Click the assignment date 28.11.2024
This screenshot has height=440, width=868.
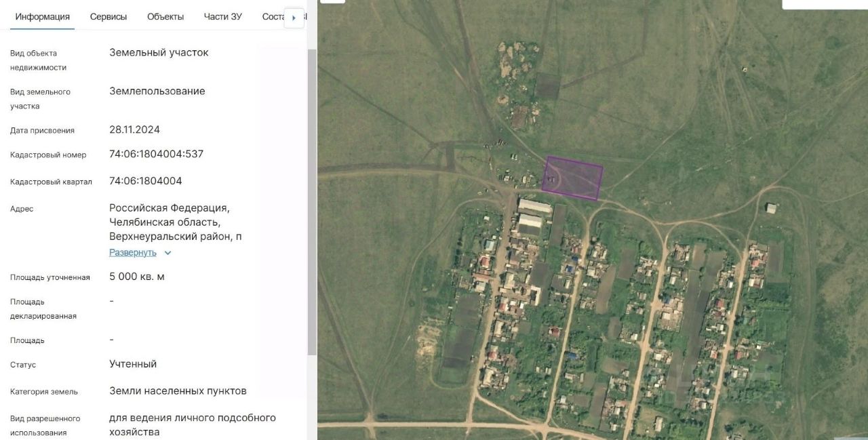pos(134,129)
